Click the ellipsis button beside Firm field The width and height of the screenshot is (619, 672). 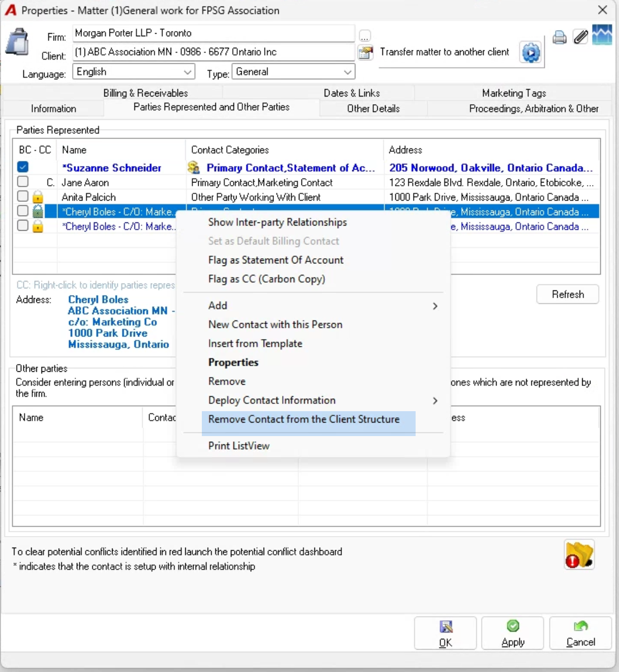click(365, 36)
